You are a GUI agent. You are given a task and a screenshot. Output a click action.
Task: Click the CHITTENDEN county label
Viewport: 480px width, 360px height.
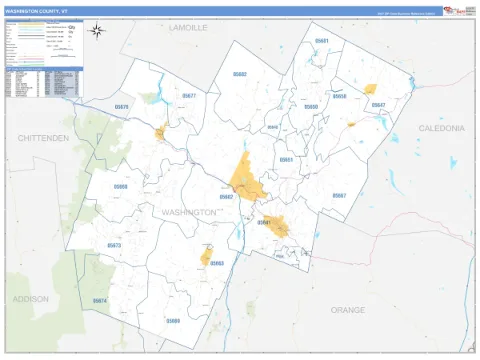pyautogui.click(x=43, y=138)
